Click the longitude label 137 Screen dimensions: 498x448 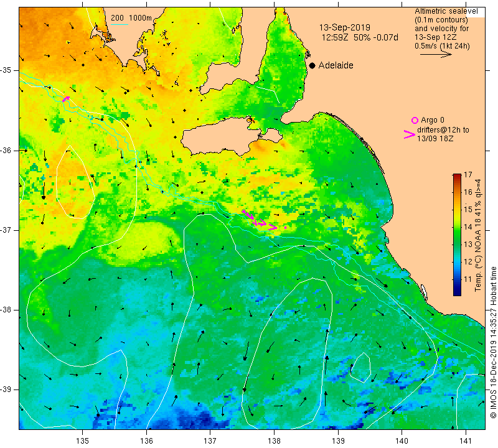(210, 441)
